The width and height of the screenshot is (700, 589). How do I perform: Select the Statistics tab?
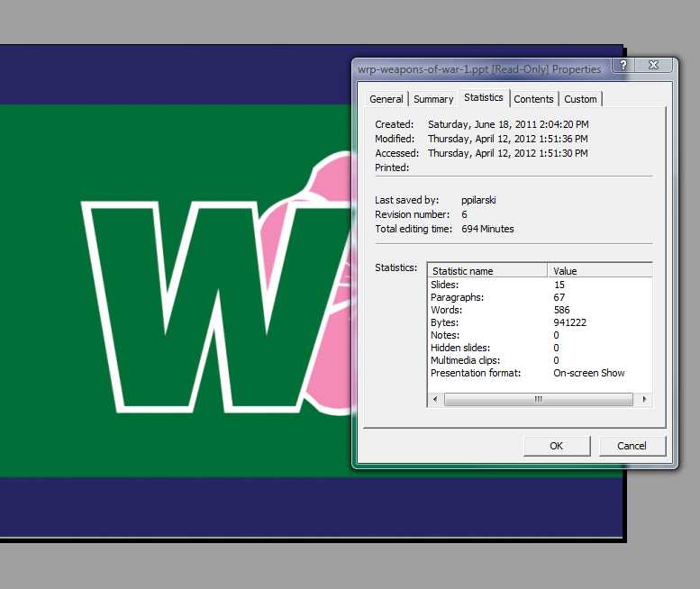click(484, 97)
